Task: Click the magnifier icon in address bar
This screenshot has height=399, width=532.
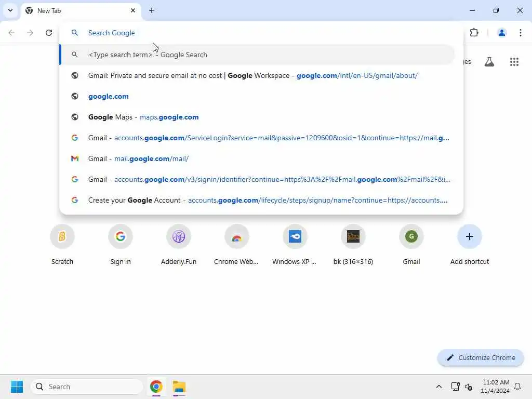Action: click(x=75, y=33)
